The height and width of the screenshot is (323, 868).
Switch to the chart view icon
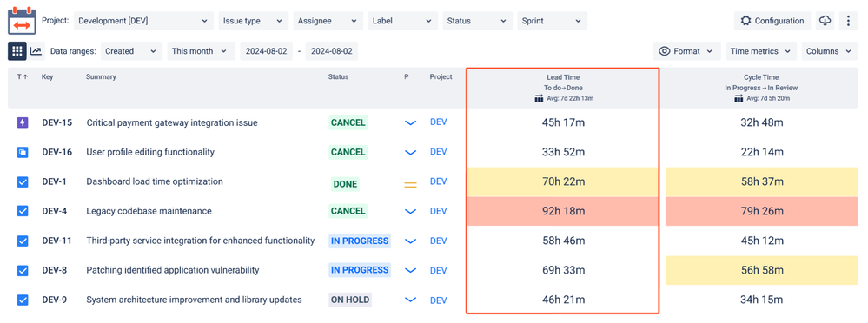point(36,51)
